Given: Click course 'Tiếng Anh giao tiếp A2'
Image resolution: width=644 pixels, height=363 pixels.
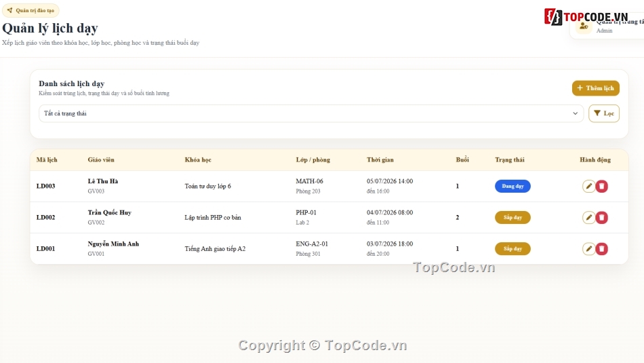Looking at the screenshot, I should tap(215, 249).
